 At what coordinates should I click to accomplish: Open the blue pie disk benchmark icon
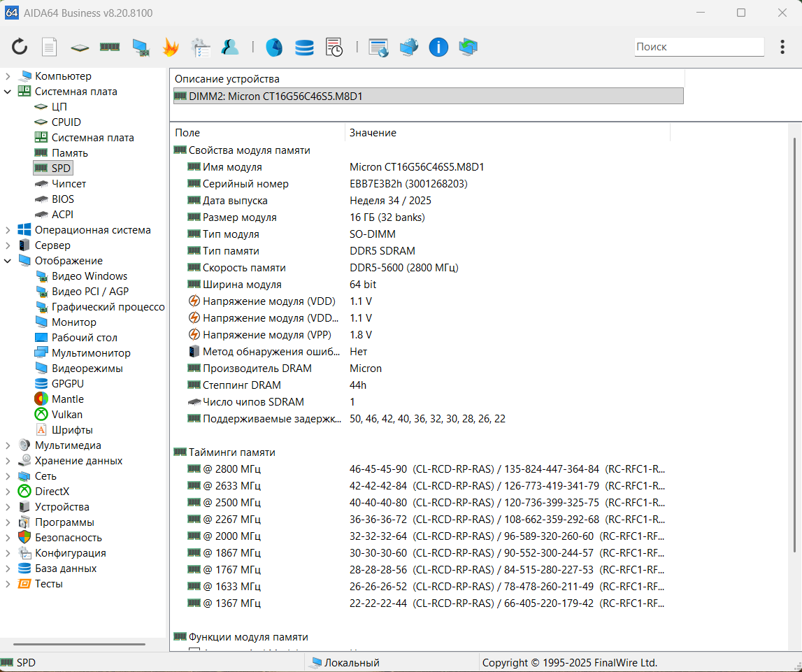coord(274,47)
